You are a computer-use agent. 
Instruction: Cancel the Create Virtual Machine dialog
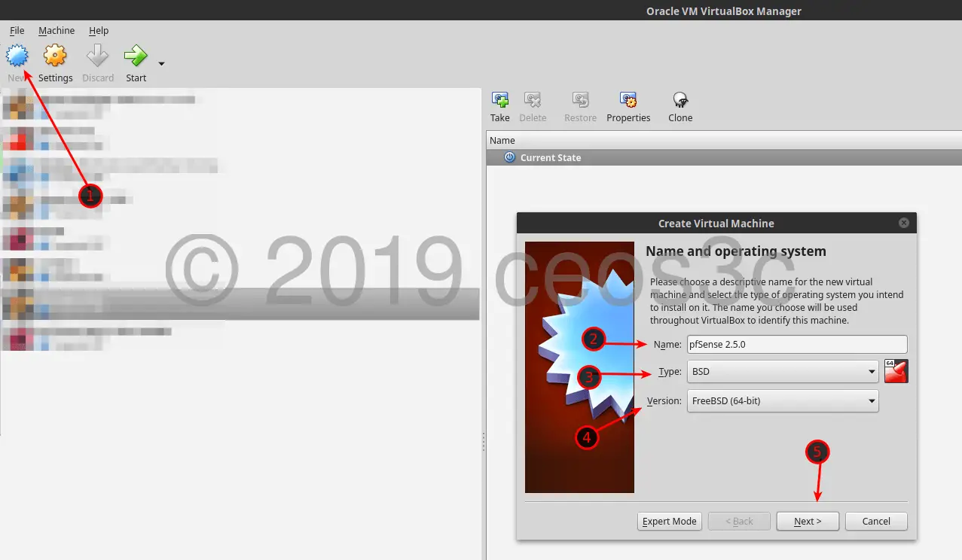[x=876, y=521]
